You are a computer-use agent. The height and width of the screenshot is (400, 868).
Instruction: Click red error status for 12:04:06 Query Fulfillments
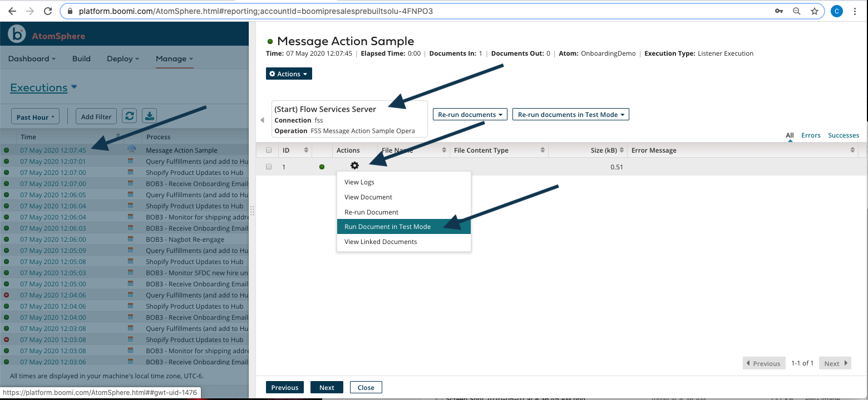click(x=7, y=295)
